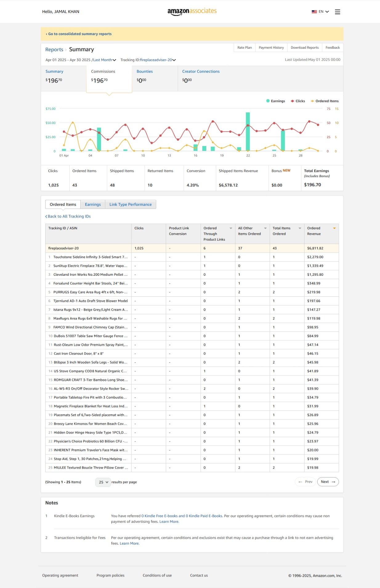Sort by All Other Items Ordered arrow
Viewport: 380px width, 588px height.
point(265,228)
